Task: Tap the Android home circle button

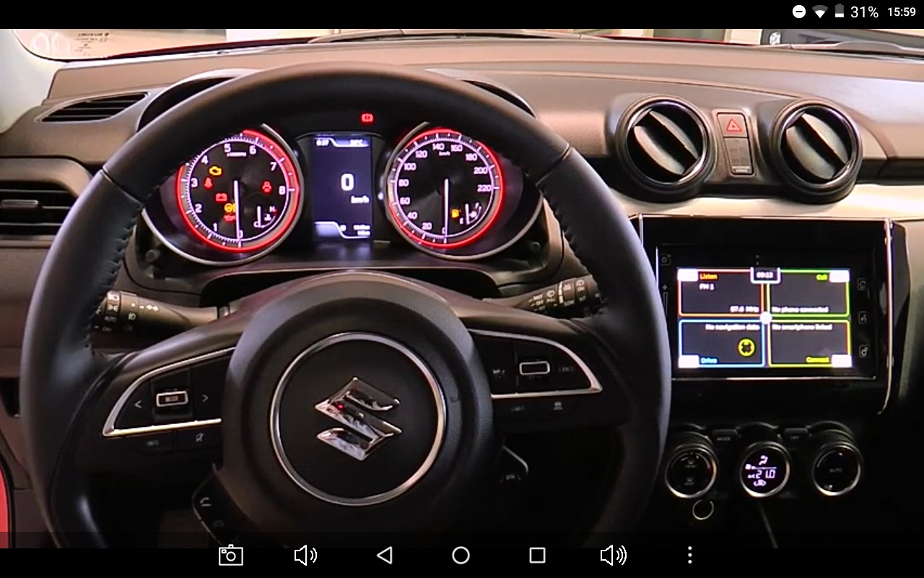Action: coord(461,555)
